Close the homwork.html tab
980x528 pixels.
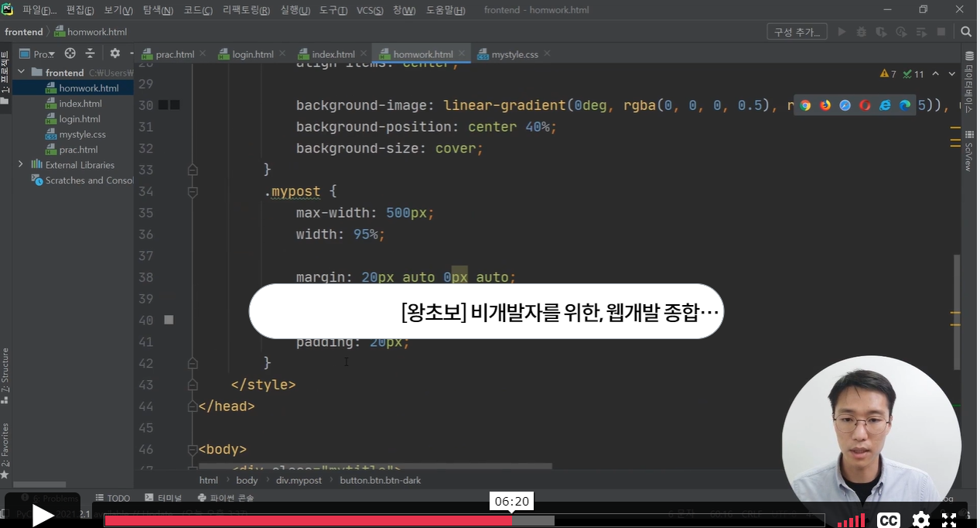[462, 54]
